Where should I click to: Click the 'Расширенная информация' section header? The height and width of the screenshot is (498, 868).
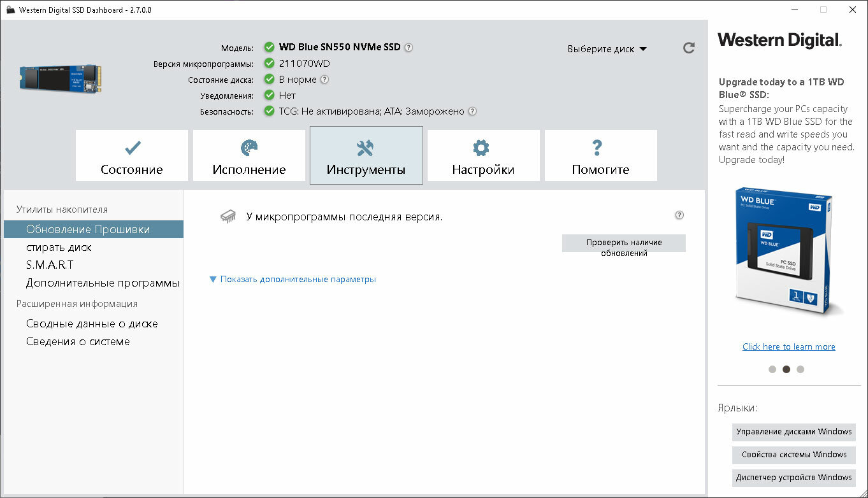[x=77, y=304]
